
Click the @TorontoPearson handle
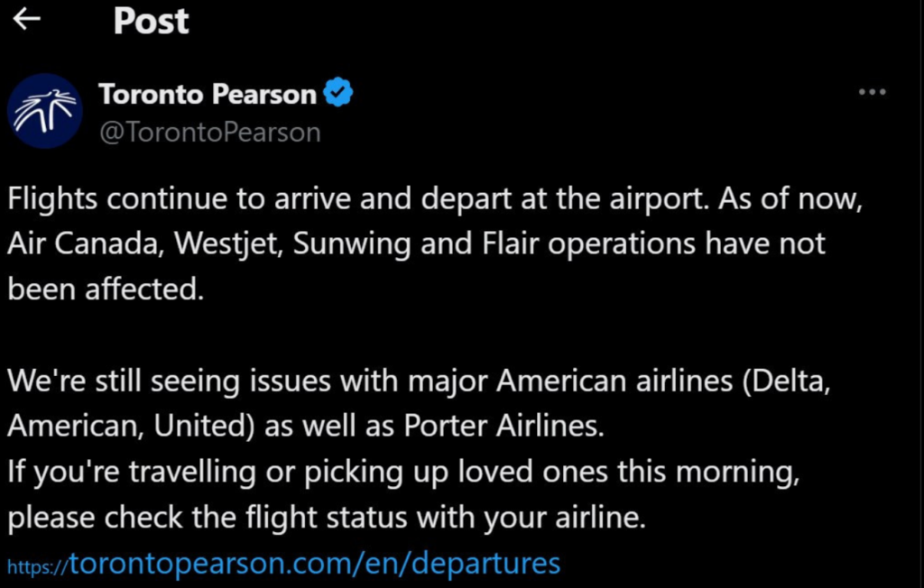click(209, 133)
